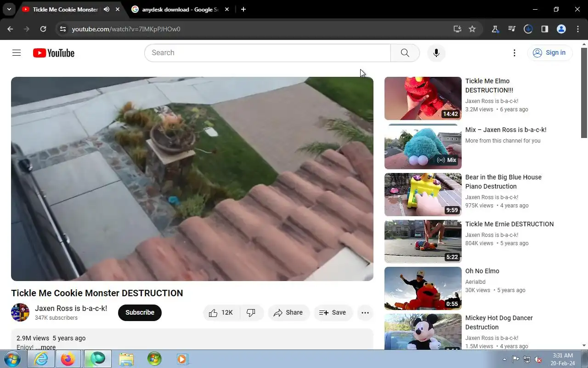Mute tab via speaker icon on tab
This screenshot has height=368, width=588.
click(x=107, y=9)
